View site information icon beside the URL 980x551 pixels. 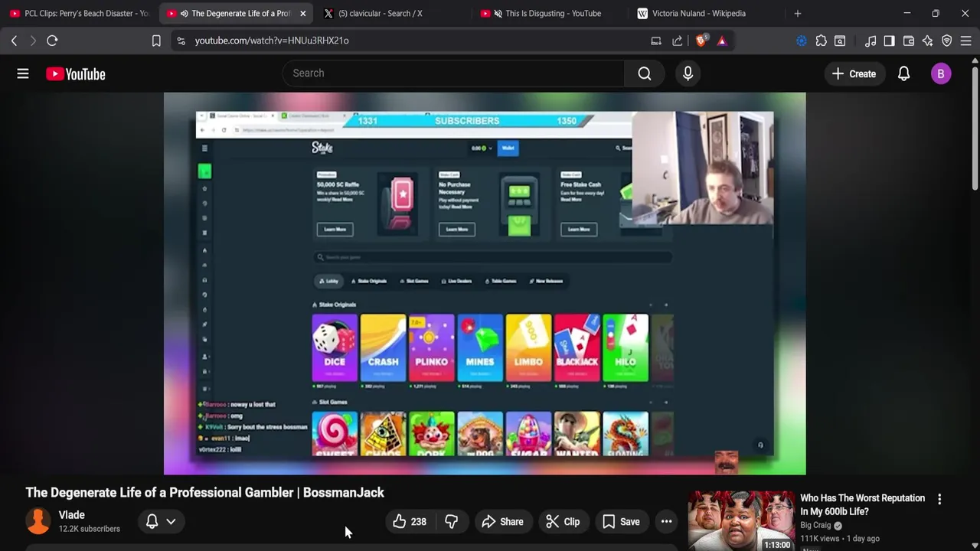coord(181,41)
